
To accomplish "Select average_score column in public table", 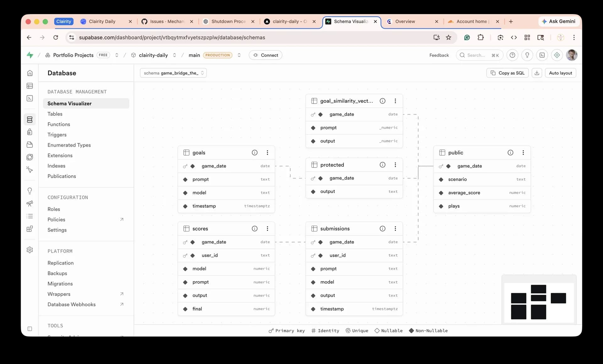I will (x=482, y=193).
